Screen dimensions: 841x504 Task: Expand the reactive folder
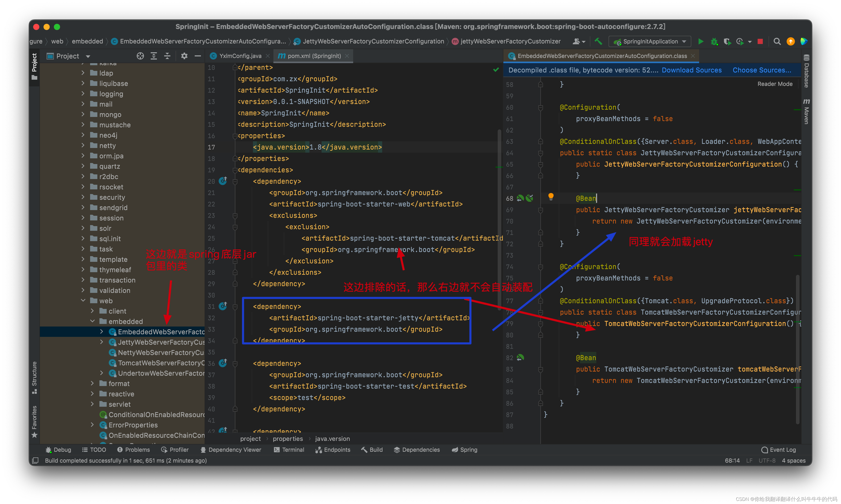coord(92,394)
